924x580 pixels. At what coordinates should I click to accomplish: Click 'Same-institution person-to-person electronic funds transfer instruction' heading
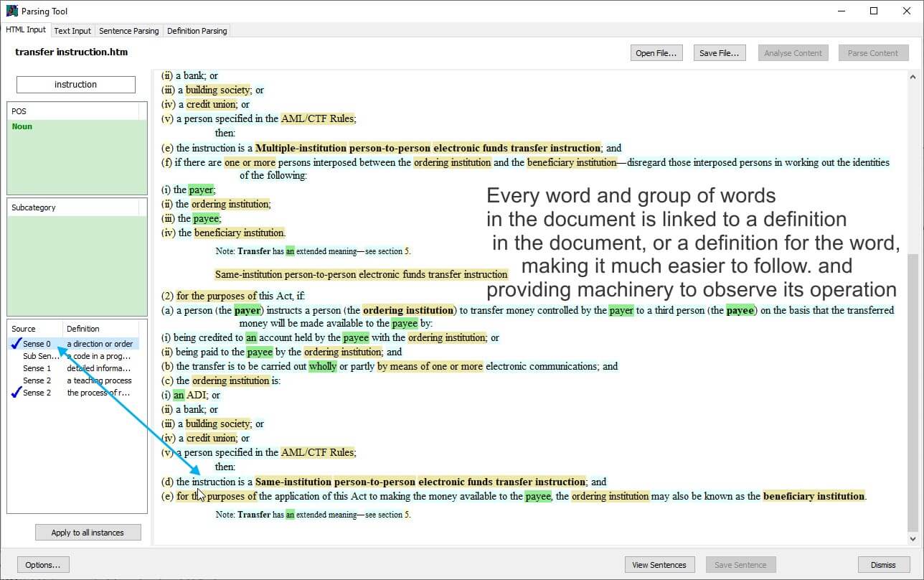[362, 274]
